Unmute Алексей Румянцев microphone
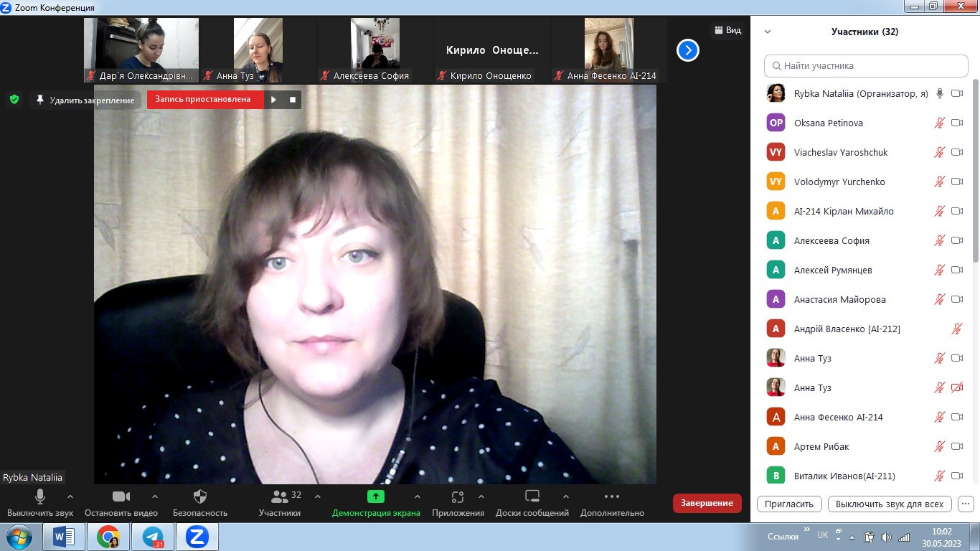 940,270
